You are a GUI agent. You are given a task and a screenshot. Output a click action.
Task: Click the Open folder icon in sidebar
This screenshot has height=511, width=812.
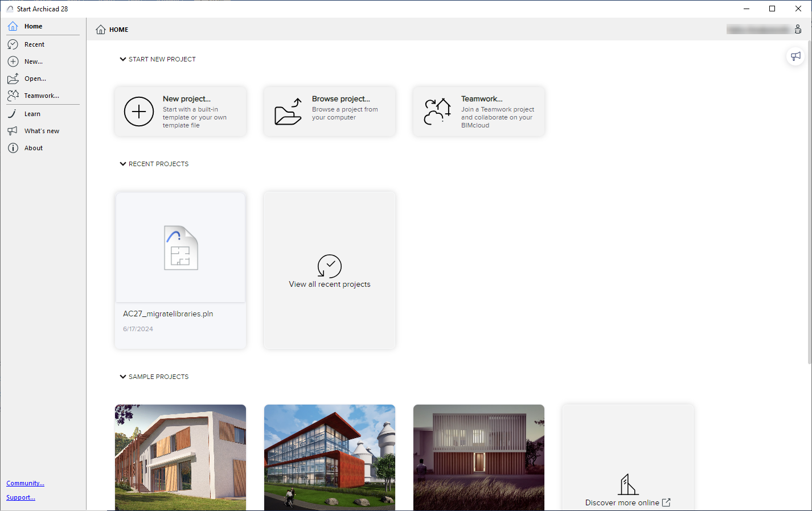(x=13, y=79)
